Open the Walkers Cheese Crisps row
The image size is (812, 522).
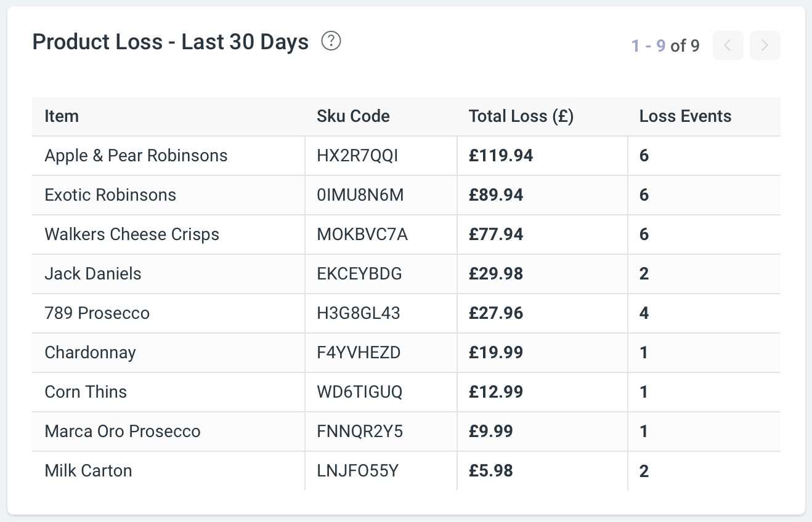point(406,235)
